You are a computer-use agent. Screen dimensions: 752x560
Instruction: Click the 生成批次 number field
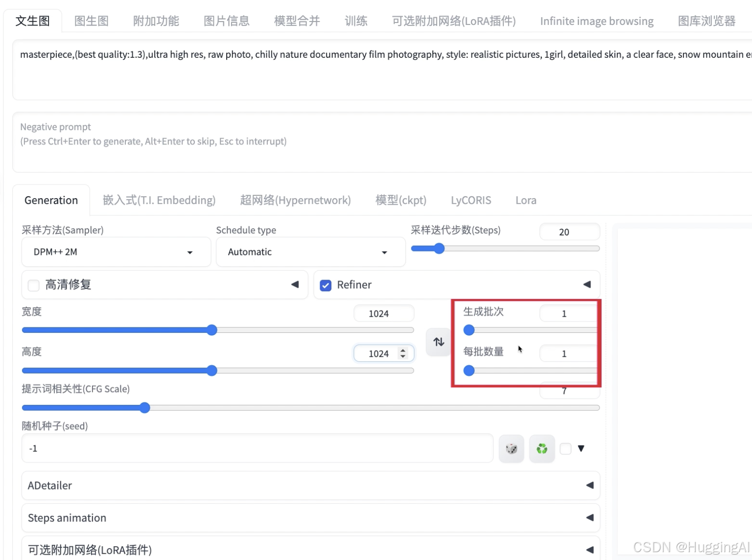click(569, 313)
